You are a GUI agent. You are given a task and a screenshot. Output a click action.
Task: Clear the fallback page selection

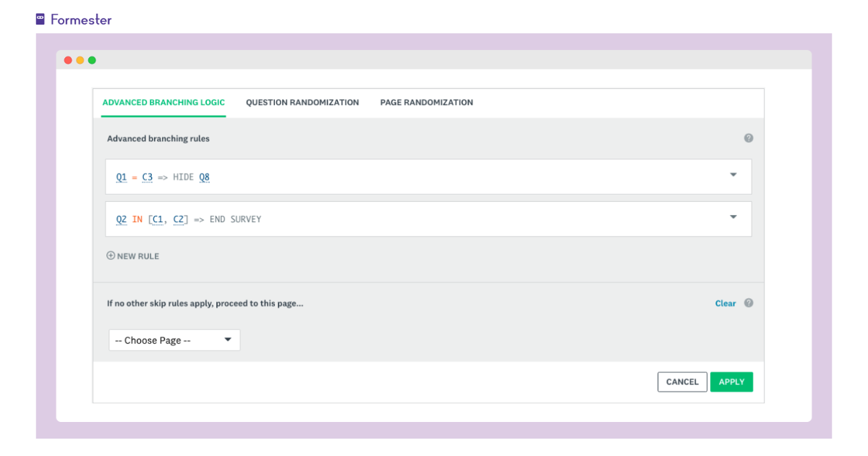[x=726, y=303]
